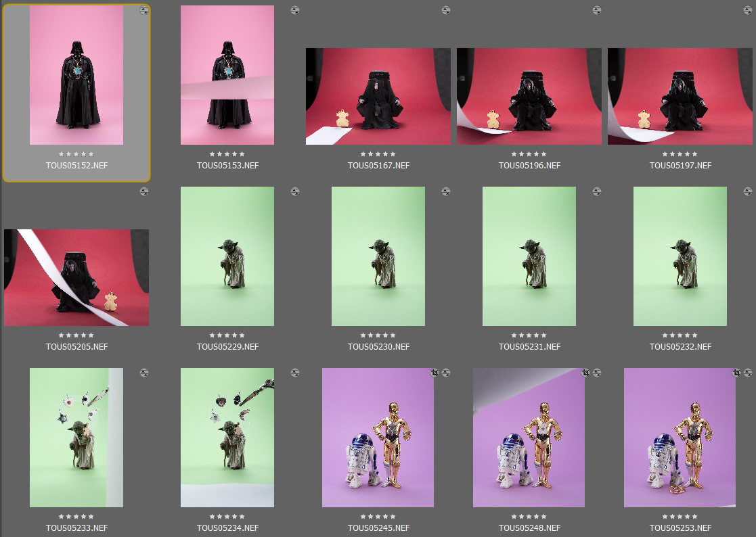Click the star rating row for TOUS05248.NEF
Viewport: 756px width, 537px height.
coord(529,516)
